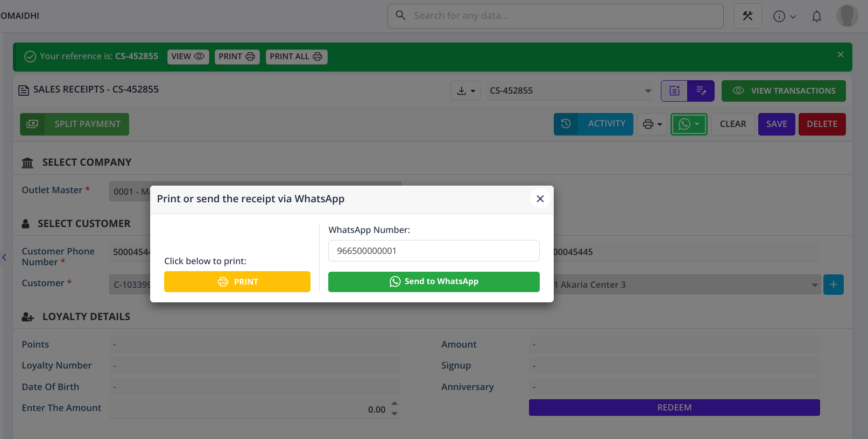Open the WhatsApp share dropdown
Image resolution: width=868 pixels, height=439 pixels.
(x=689, y=124)
